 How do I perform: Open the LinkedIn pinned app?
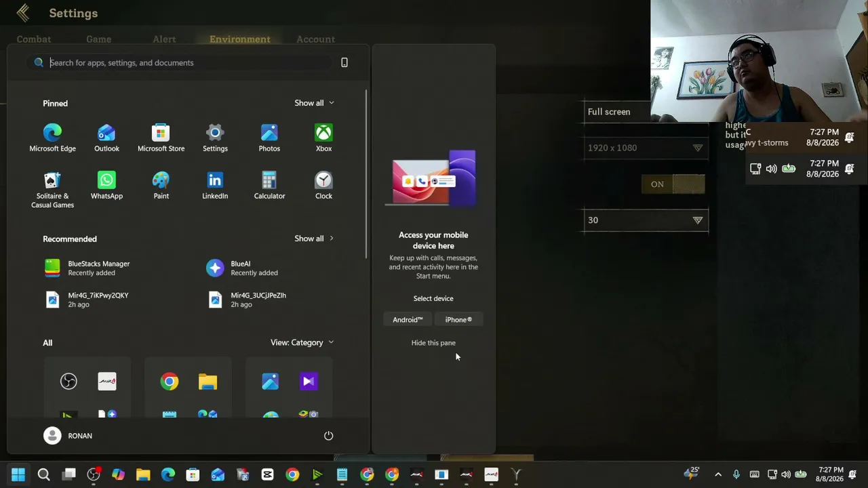pyautogui.click(x=215, y=186)
